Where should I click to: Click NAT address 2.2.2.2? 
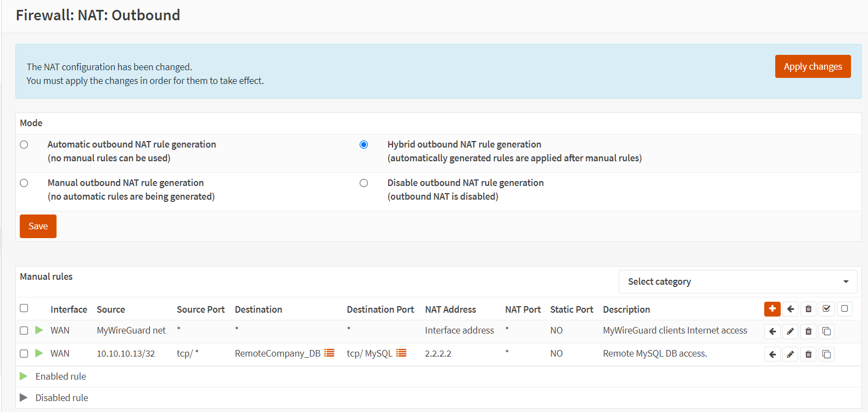coord(438,353)
